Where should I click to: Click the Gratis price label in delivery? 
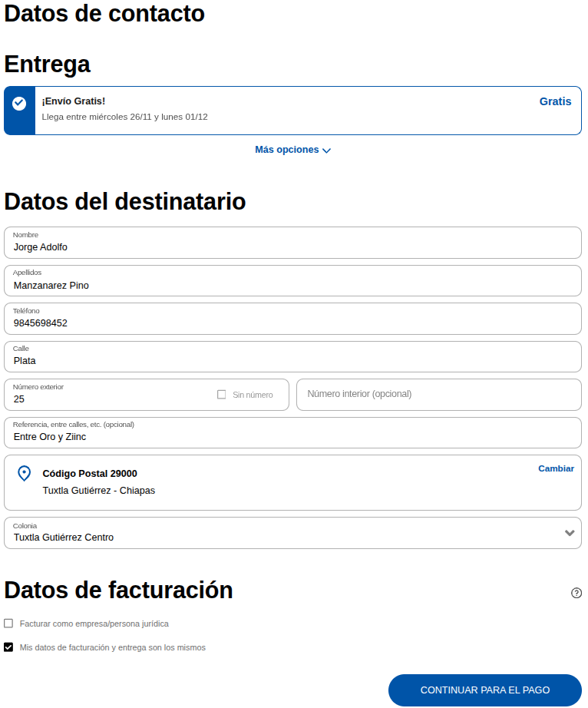coord(555,101)
